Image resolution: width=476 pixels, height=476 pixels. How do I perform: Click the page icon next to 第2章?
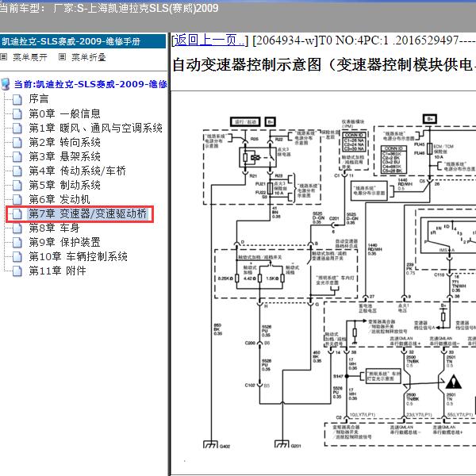click(x=17, y=142)
